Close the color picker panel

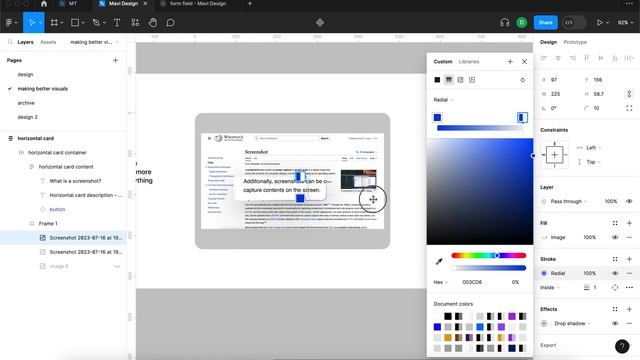[524, 62]
